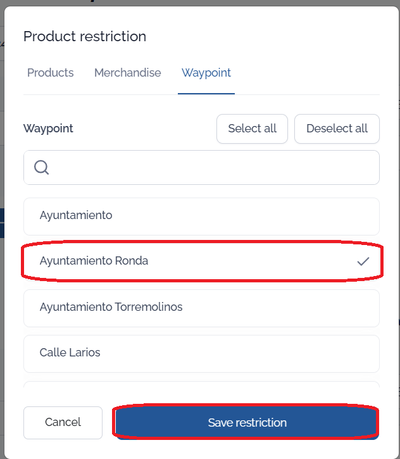Click the Waypoint heading above the search box

coord(48,129)
